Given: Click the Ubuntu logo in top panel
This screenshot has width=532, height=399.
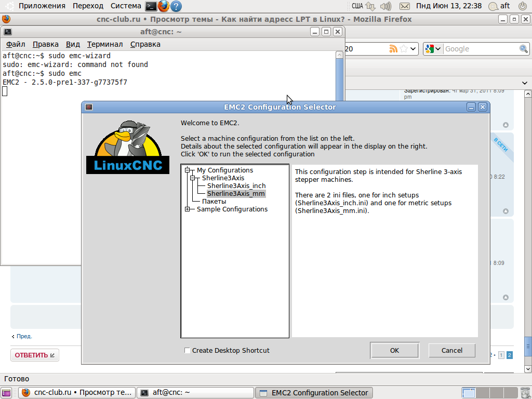Looking at the screenshot, I should point(10,6).
